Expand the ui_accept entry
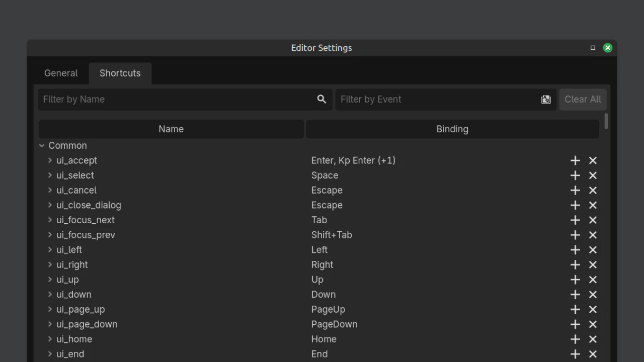Image resolution: width=644 pixels, height=362 pixels. coord(50,160)
